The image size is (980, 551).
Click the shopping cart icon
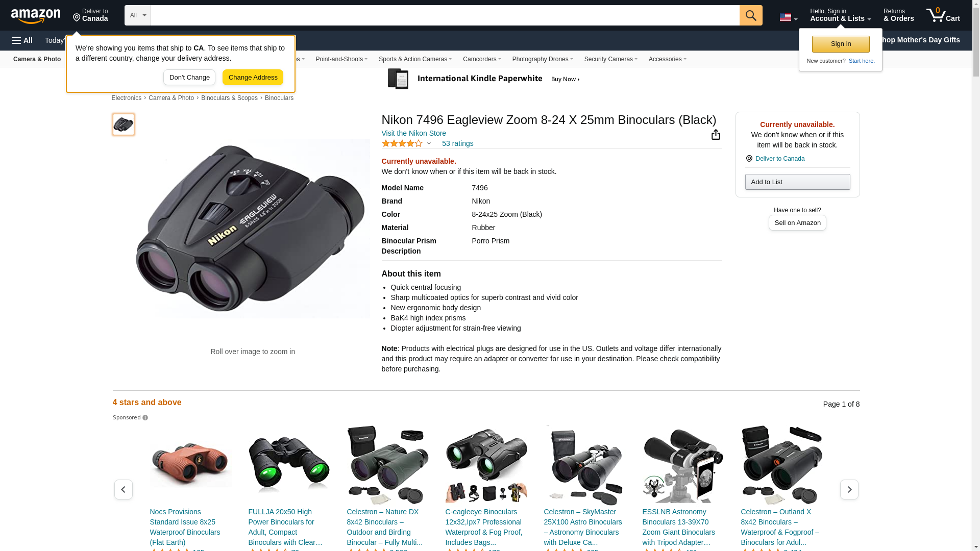pos(943,15)
